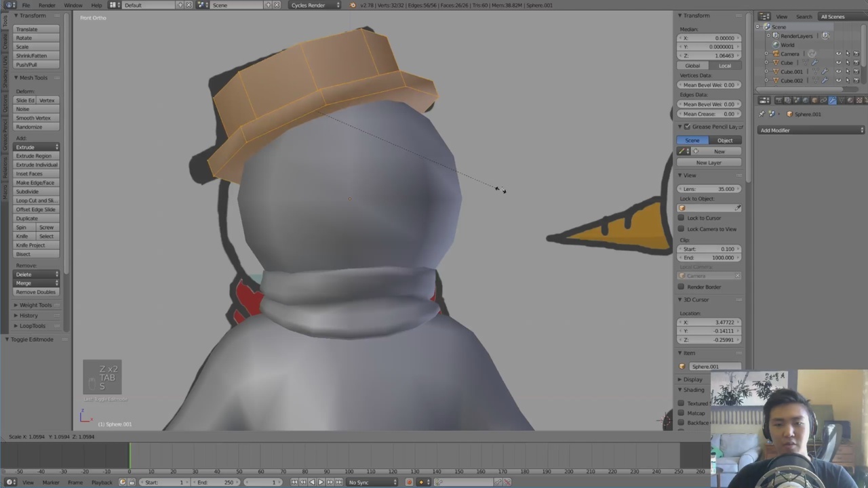The height and width of the screenshot is (488, 868).
Task: Expand the Weight Tools panel
Action: (35, 305)
